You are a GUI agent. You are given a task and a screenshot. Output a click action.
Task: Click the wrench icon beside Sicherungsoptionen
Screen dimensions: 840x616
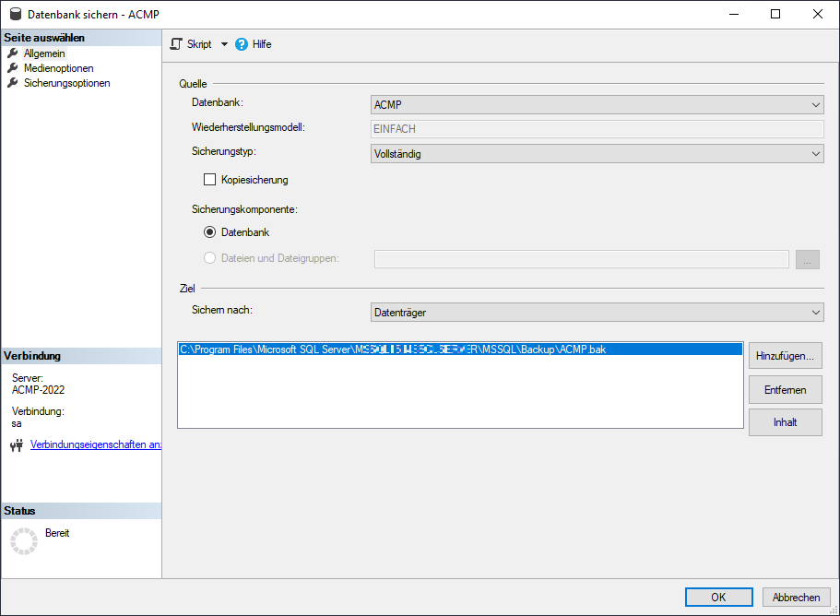coord(13,82)
